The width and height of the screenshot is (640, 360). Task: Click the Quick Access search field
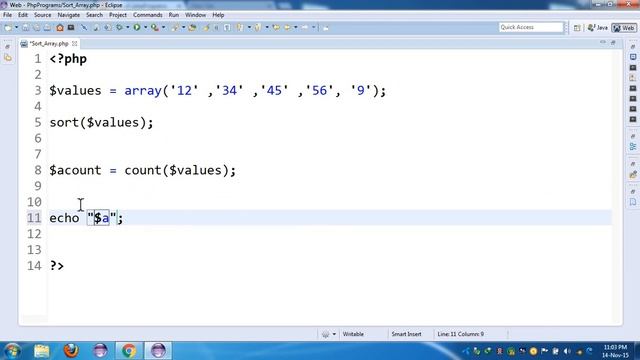pyautogui.click(x=531, y=27)
